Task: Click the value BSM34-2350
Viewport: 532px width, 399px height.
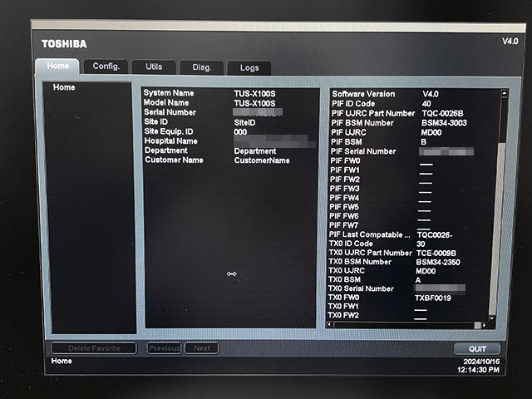Action: 438,263
